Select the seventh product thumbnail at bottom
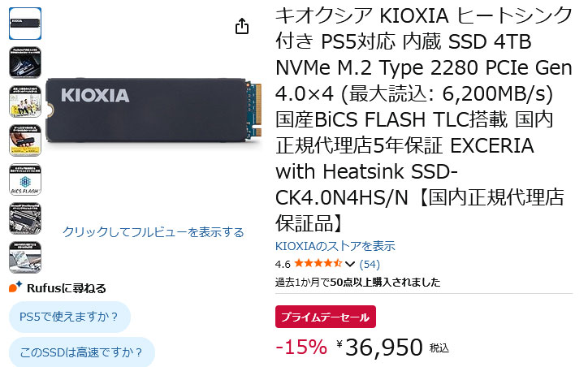Image resolution: width=588 pixels, height=367 pixels. pyautogui.click(x=25, y=257)
